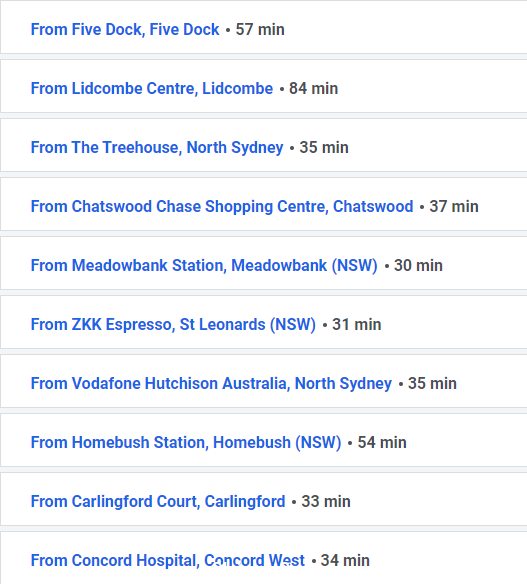527x584 pixels.
Task: Click From Meadowbank Station, Meadowbank (NSW)
Action: click(204, 266)
